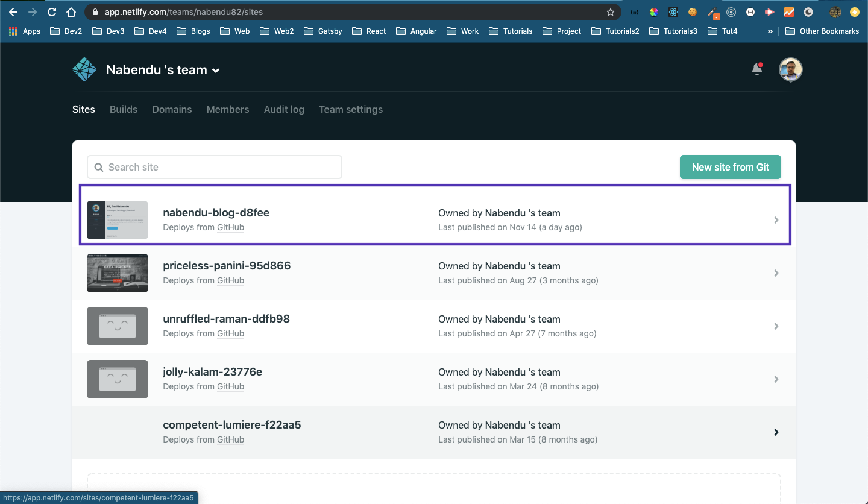Bookmark this page with the star icon

coord(610,12)
